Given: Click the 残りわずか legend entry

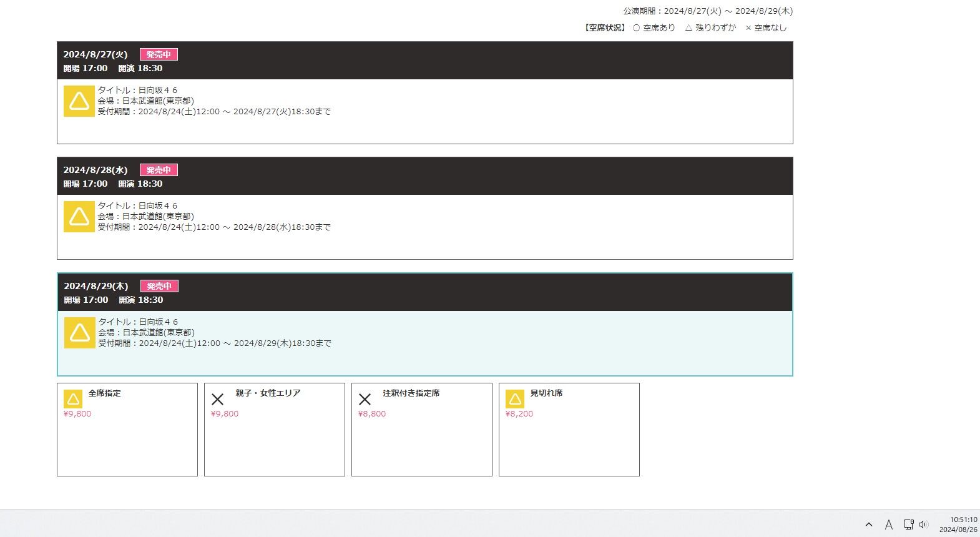Looking at the screenshot, I should tap(710, 27).
